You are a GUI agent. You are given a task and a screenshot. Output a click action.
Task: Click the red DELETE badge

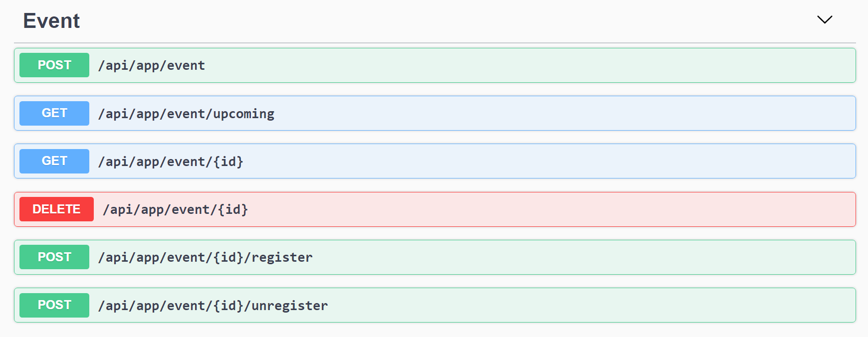pyautogui.click(x=56, y=209)
